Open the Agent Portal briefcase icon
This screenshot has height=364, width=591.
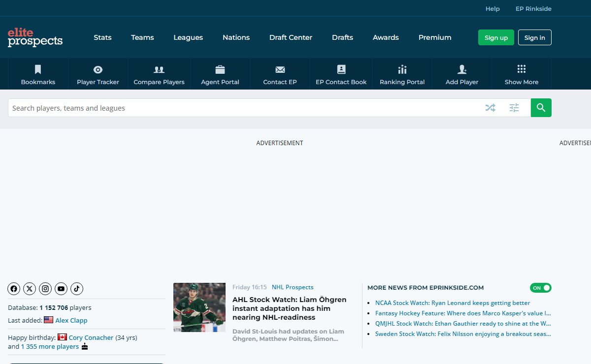tap(220, 69)
